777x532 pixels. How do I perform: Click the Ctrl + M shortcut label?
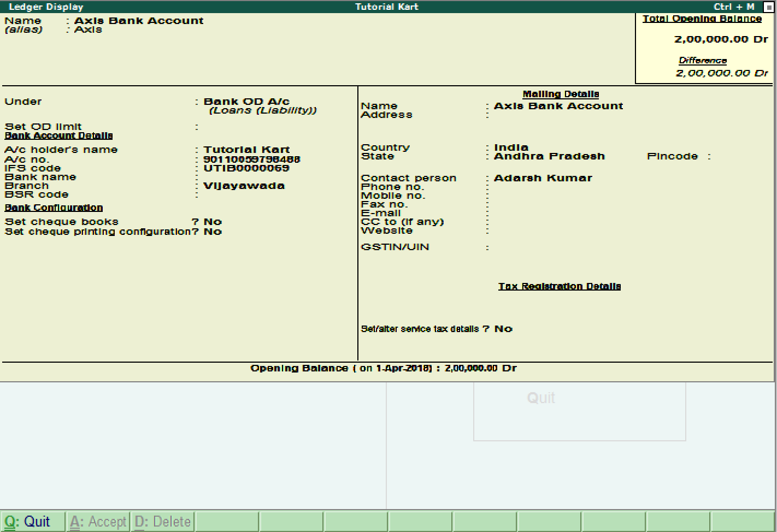[734, 7]
